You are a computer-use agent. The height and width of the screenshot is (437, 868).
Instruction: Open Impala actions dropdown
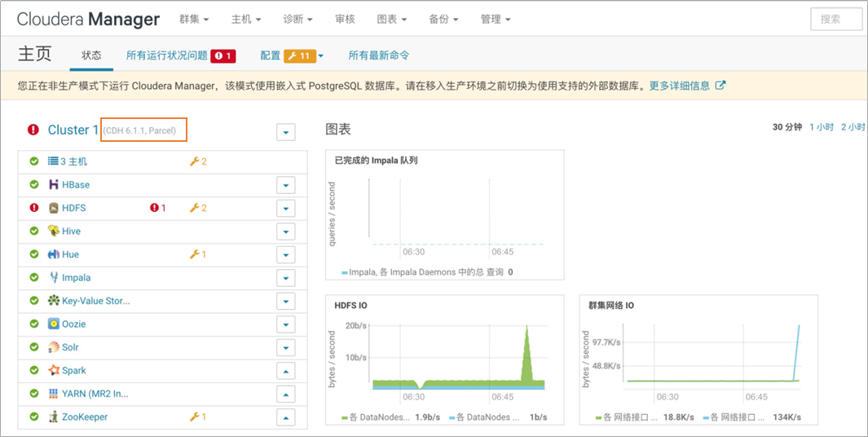(x=285, y=278)
